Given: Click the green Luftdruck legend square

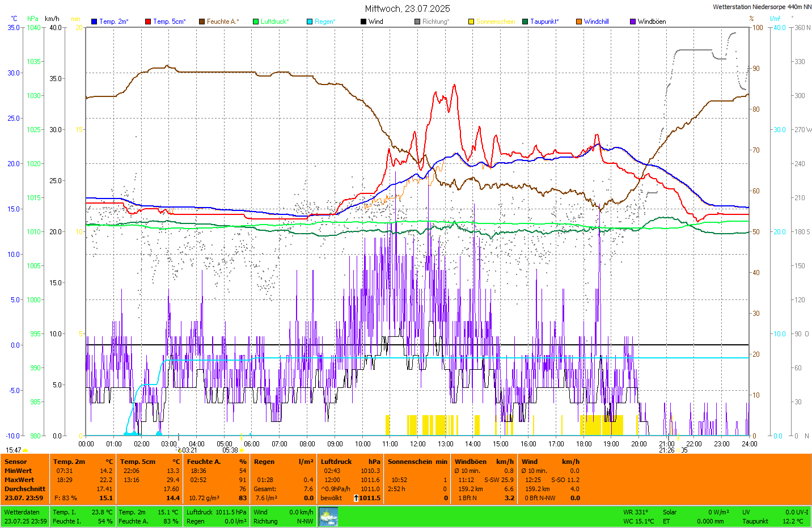Looking at the screenshot, I should click(x=256, y=22).
